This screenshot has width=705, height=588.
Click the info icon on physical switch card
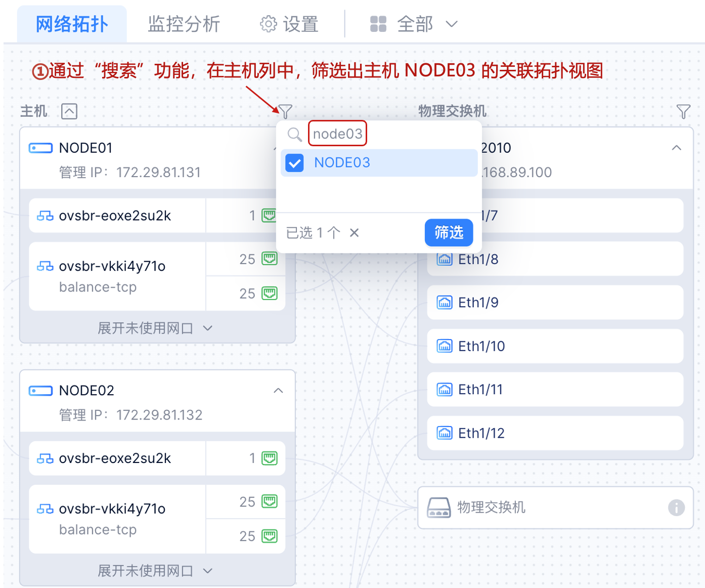coord(676,507)
